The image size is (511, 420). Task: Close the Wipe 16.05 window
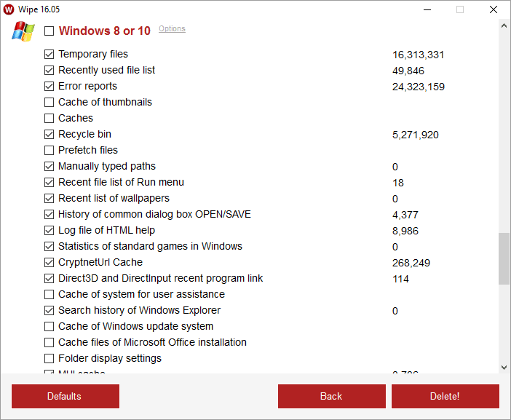tap(494, 9)
